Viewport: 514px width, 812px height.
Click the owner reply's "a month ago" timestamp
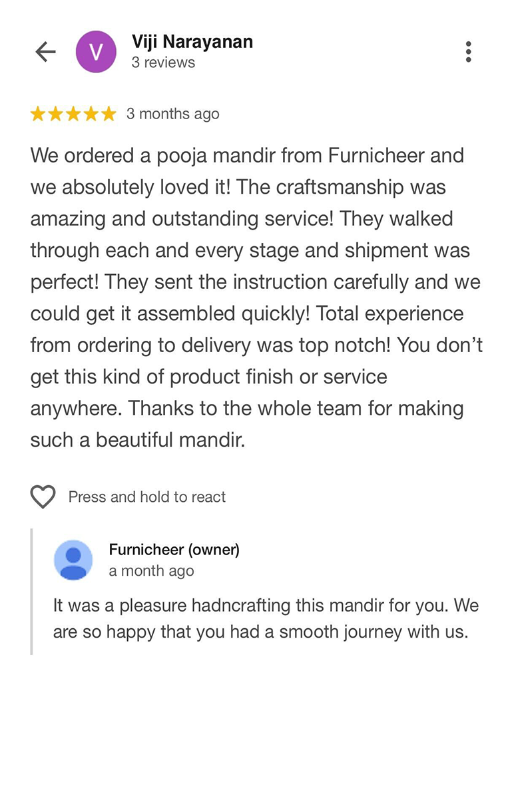(151, 571)
